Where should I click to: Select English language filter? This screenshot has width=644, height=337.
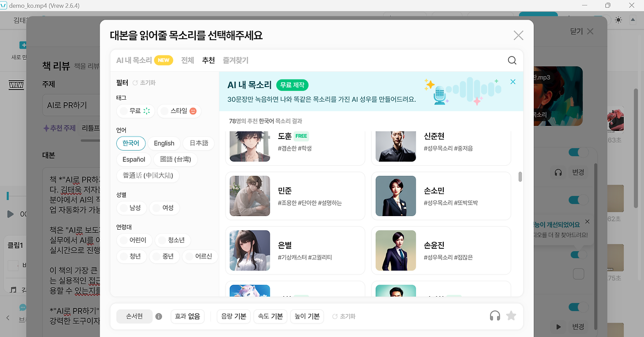(164, 143)
